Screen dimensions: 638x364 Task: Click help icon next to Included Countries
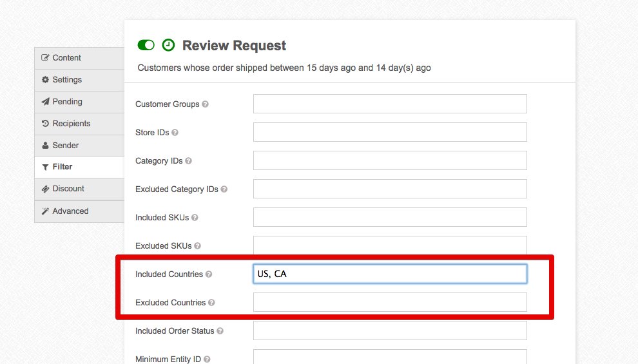click(x=209, y=274)
